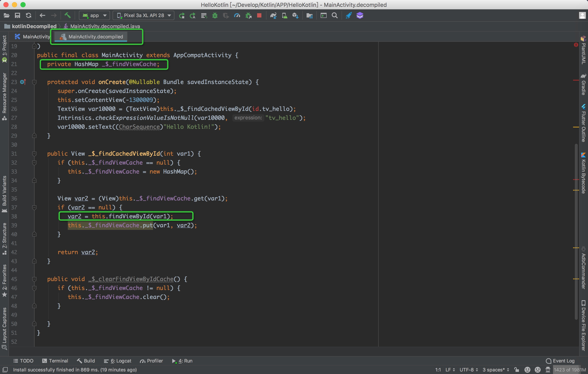588x374 pixels.
Task: Click the blue rocket toolbar icon
Action: tap(349, 16)
